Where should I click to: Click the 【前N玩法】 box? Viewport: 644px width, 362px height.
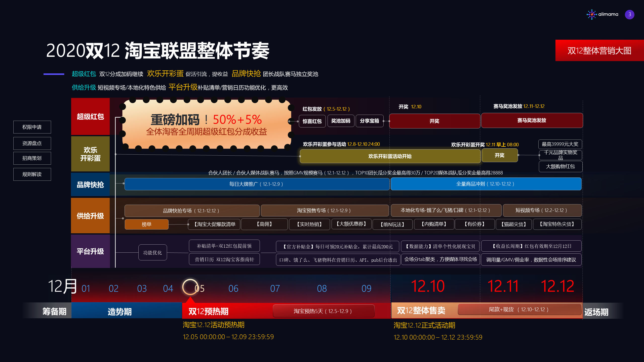click(392, 224)
